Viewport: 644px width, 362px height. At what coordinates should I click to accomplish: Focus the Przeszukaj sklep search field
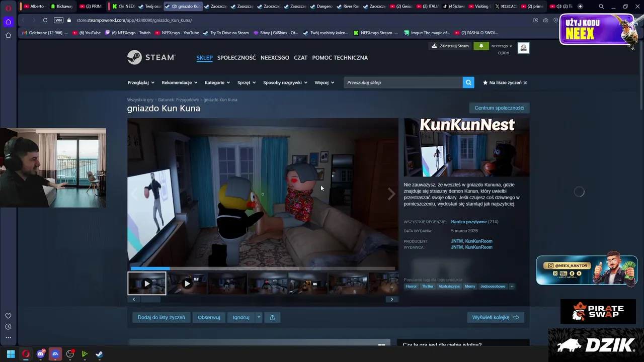404,82
